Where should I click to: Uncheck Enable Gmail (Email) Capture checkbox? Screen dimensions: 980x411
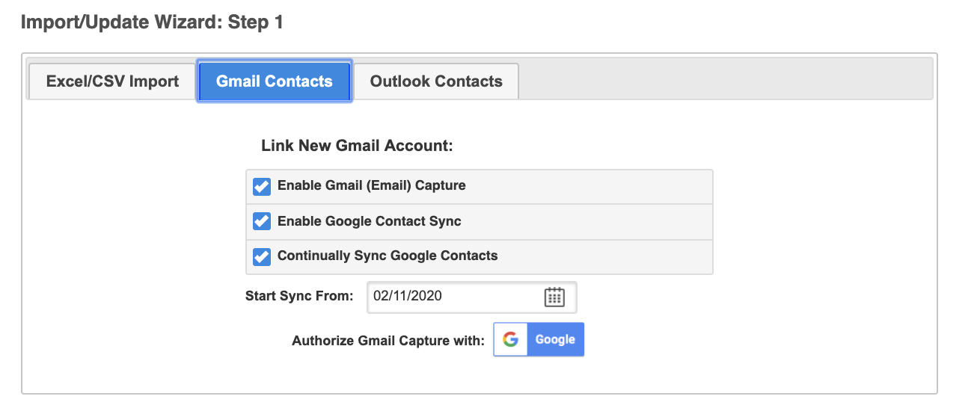(x=262, y=186)
